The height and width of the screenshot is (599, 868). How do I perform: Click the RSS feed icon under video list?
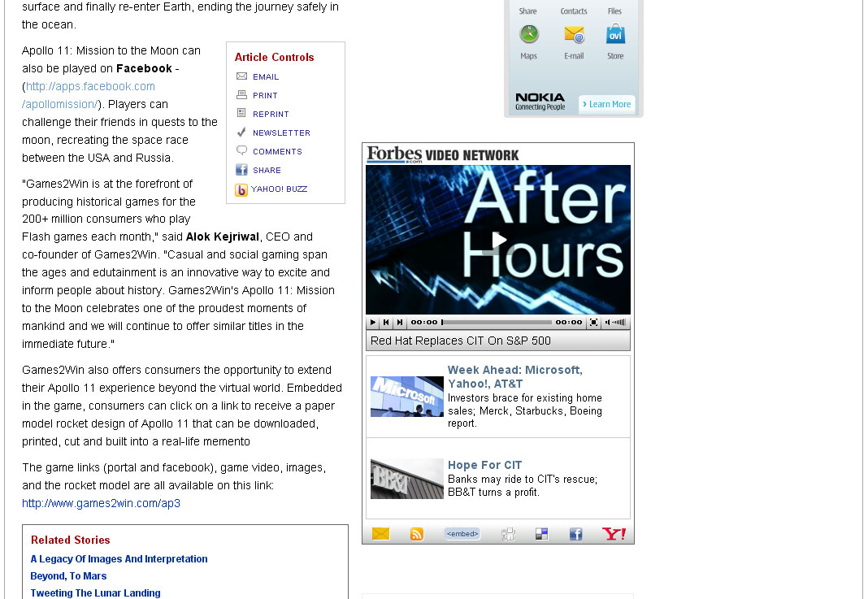[417, 534]
